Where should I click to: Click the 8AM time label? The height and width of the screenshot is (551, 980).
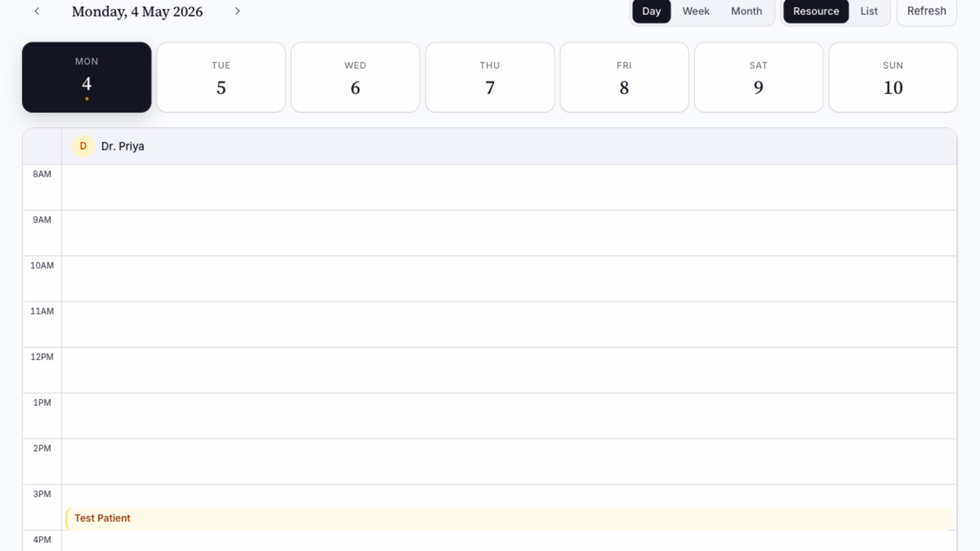(42, 174)
